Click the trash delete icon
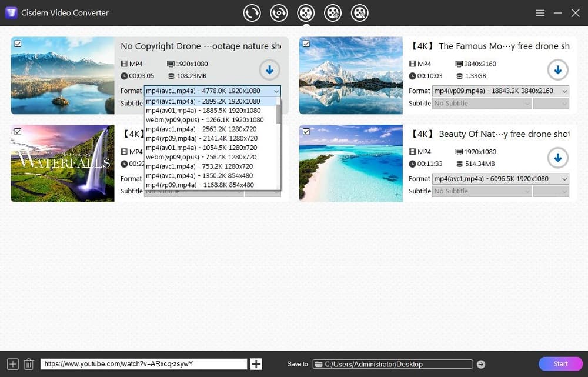588x377 pixels. (28, 364)
